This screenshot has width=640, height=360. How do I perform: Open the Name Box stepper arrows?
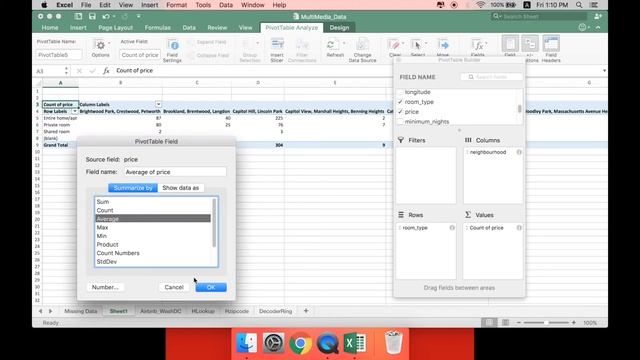pyautogui.click(x=66, y=71)
